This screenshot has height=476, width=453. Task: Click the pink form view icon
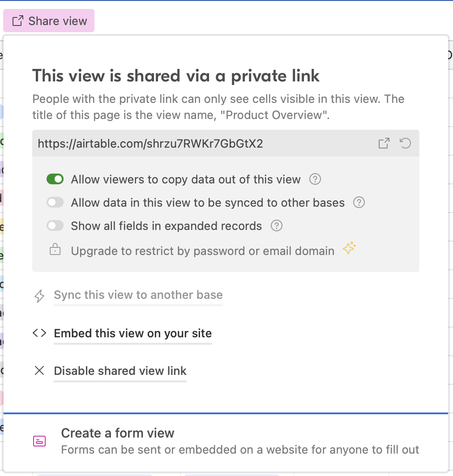[x=39, y=441]
